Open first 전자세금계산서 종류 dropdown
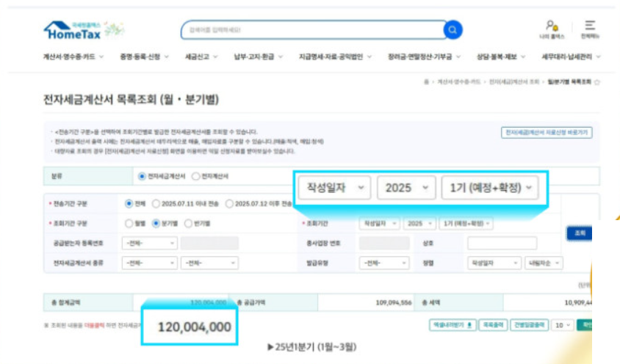620x364 pixels. [149, 263]
